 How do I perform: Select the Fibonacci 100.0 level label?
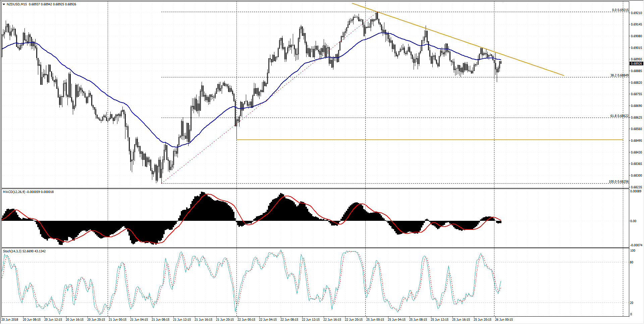[619, 182]
